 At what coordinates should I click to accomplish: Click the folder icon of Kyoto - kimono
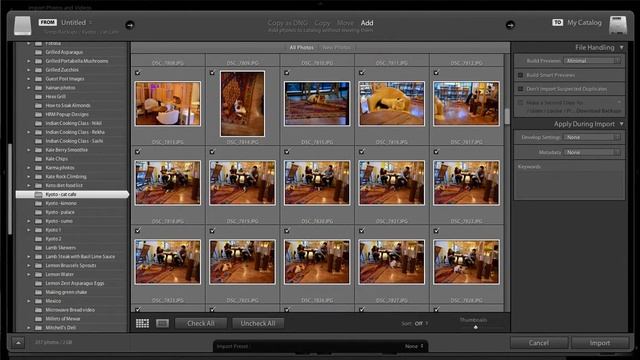38,203
